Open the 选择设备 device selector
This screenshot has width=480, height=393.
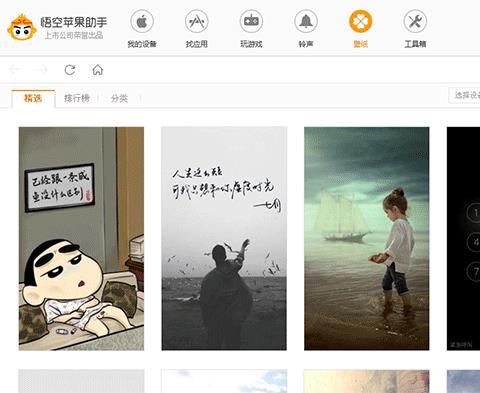click(465, 95)
